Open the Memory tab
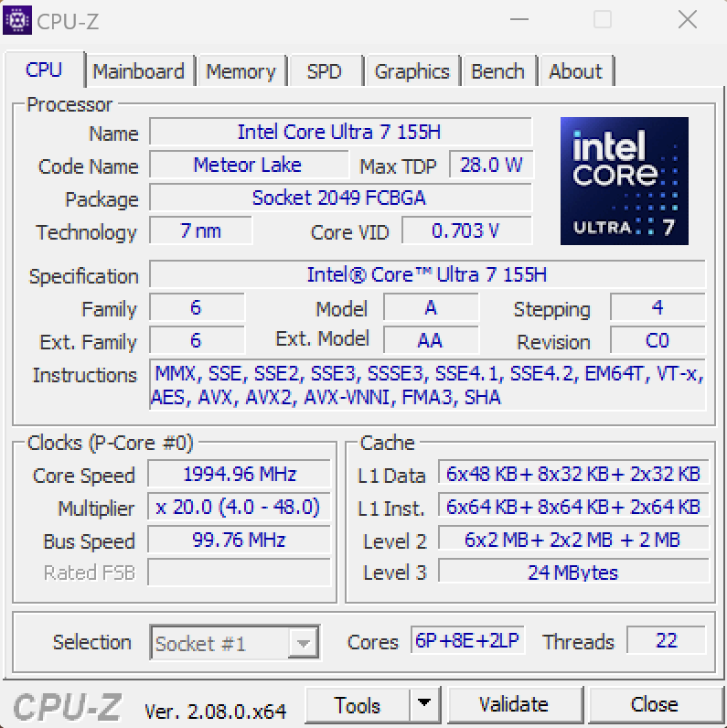Screen dimensions: 727x728 coord(241,71)
